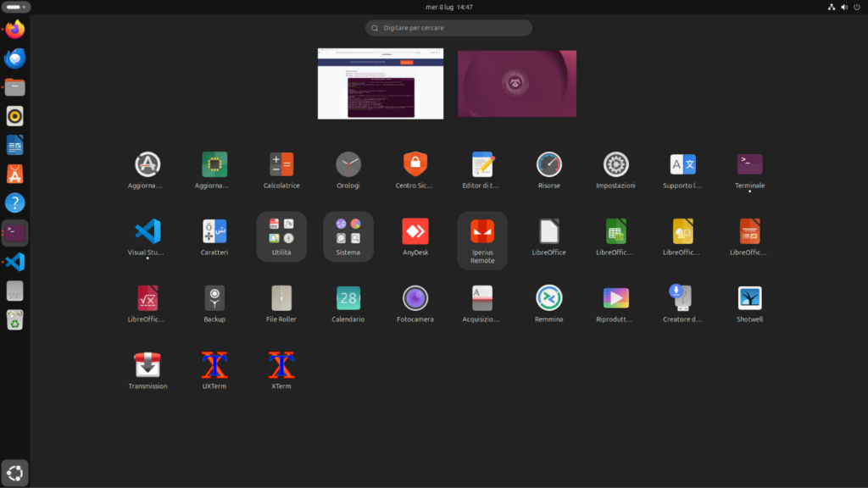The image size is (868, 488).
Task: Open Acquisizione documenti scanner app
Action: click(482, 298)
